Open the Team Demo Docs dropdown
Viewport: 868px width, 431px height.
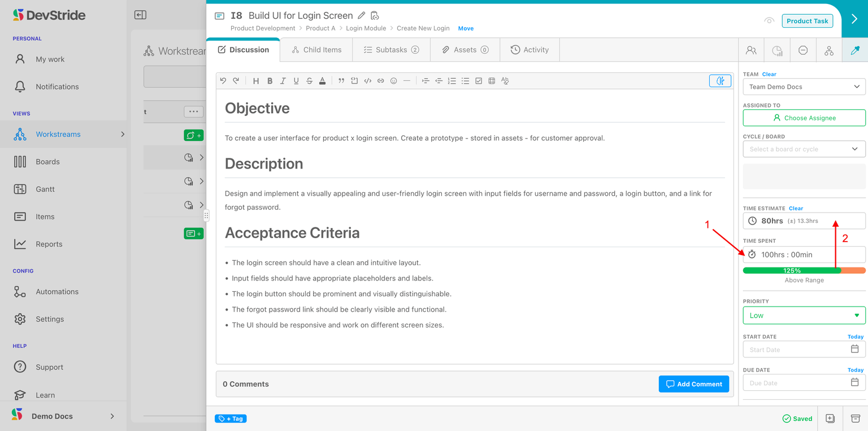point(804,87)
